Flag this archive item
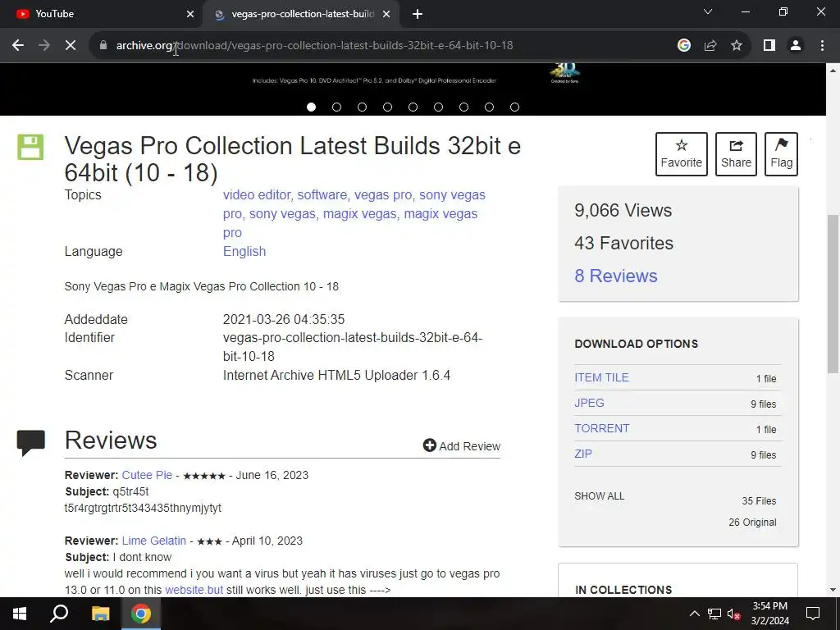The width and height of the screenshot is (840, 630). (781, 154)
